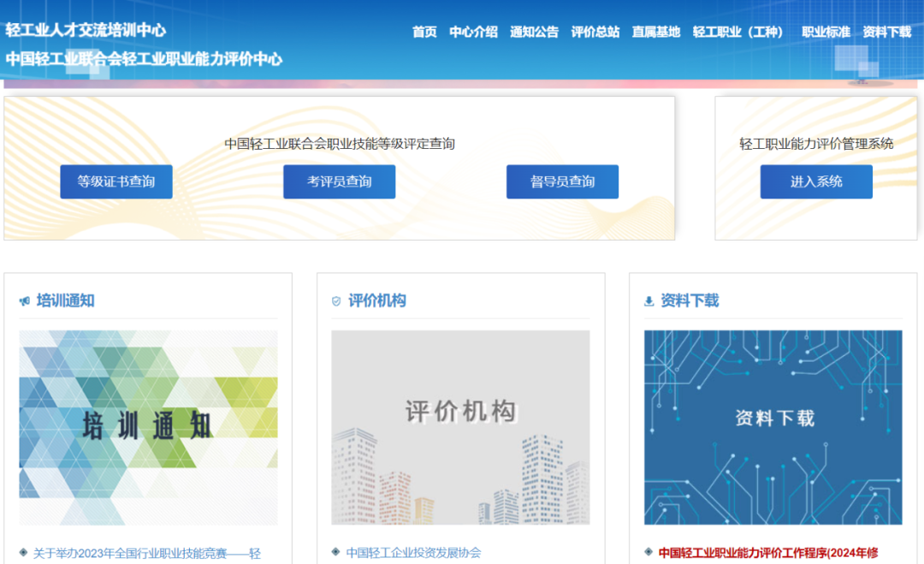924x564 pixels.
Task: Click the megaphone icon beside 培训通知
Action: (24, 300)
